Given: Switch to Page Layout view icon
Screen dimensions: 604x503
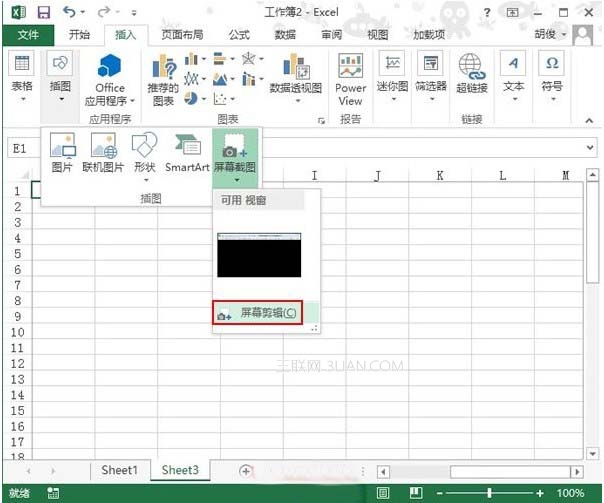Looking at the screenshot, I should click(x=383, y=493).
